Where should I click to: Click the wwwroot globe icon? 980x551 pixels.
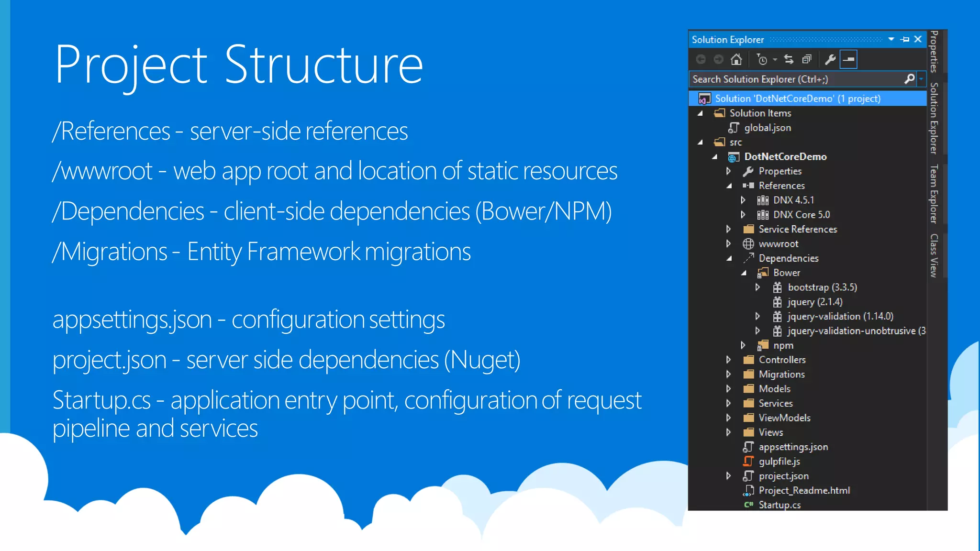click(748, 244)
